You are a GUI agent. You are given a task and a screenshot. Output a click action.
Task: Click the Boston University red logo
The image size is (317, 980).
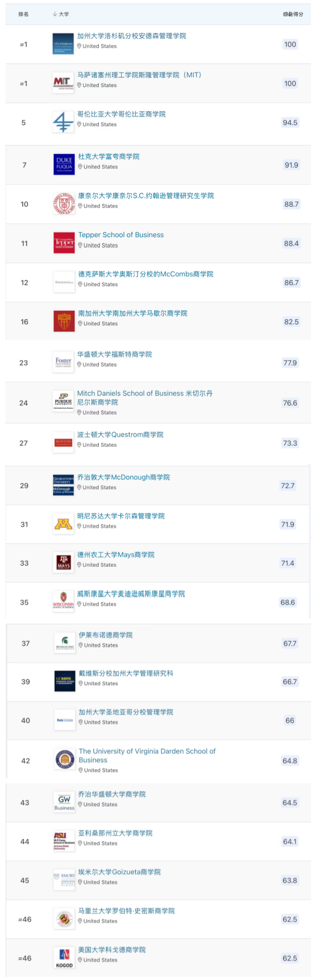pyautogui.click(x=63, y=443)
